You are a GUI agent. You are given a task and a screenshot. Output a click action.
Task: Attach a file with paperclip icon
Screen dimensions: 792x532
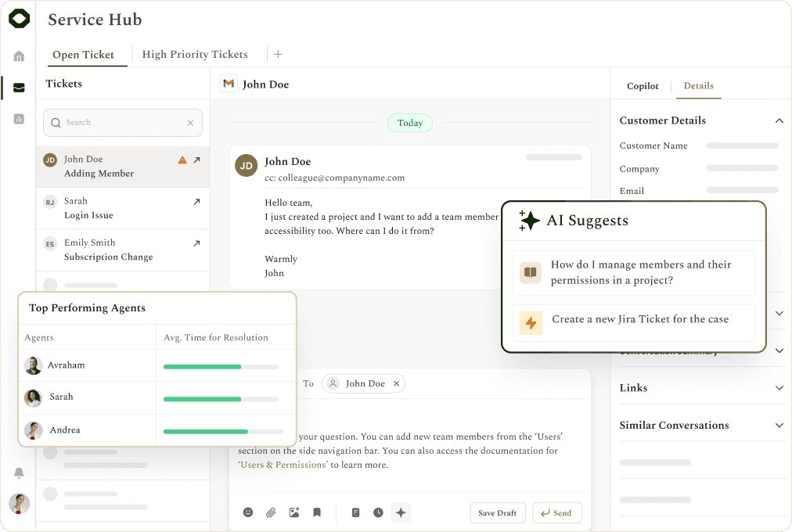272,512
